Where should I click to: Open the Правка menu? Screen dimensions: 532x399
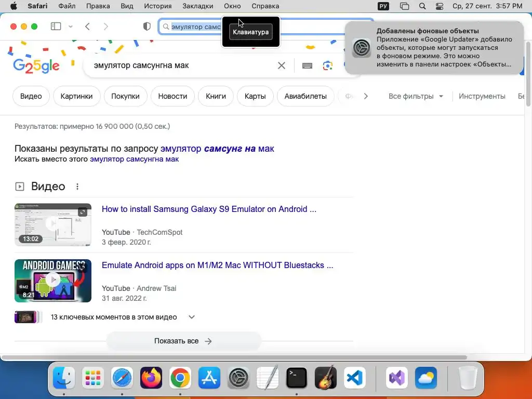(98, 6)
